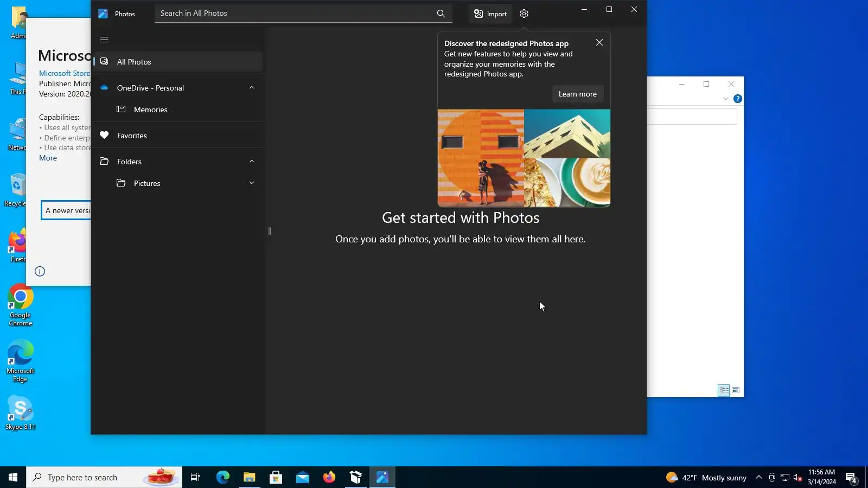Open Edge from the taskbar
The image size is (868, 488).
(223, 477)
